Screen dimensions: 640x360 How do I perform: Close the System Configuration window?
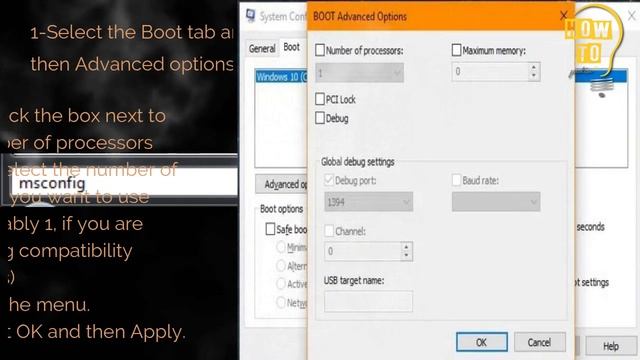coord(631,16)
